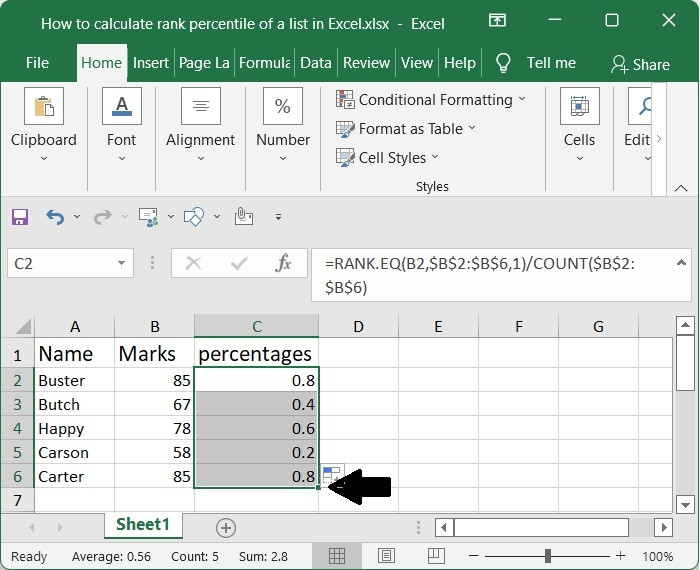Image resolution: width=700 pixels, height=570 pixels.
Task: Click the Share button
Action: [x=640, y=64]
